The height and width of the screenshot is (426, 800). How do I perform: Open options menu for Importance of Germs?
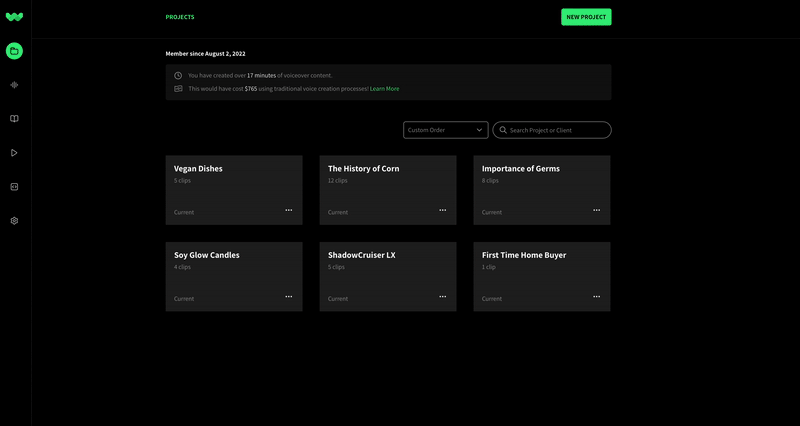[596, 210]
